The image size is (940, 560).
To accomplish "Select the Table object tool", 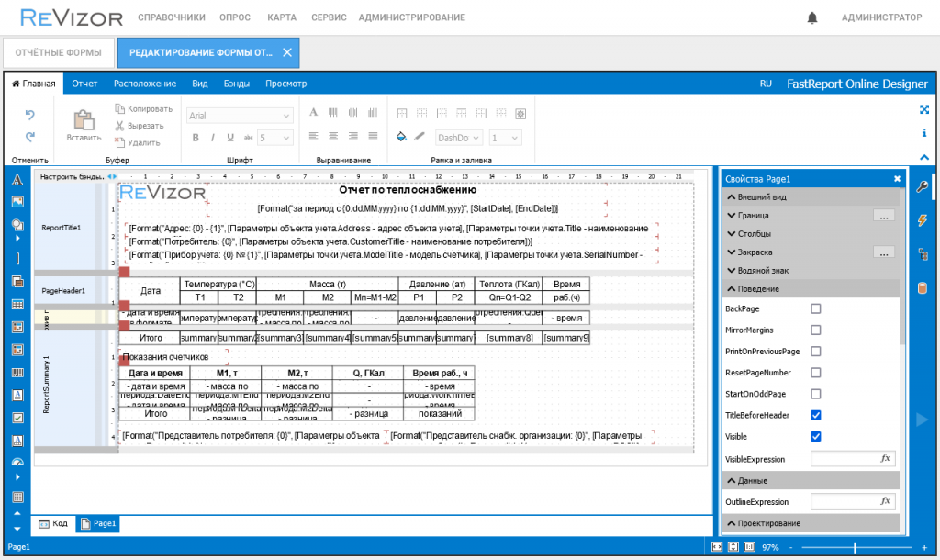I will pyautogui.click(x=17, y=305).
